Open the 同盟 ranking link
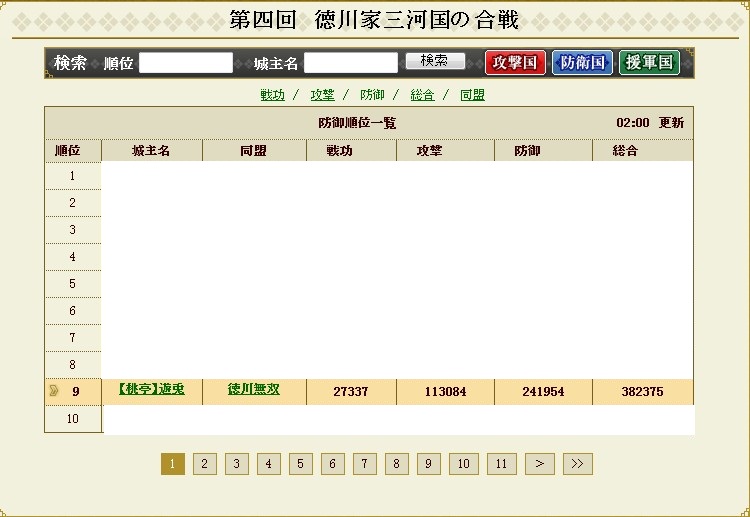This screenshot has height=517, width=750. [473, 95]
